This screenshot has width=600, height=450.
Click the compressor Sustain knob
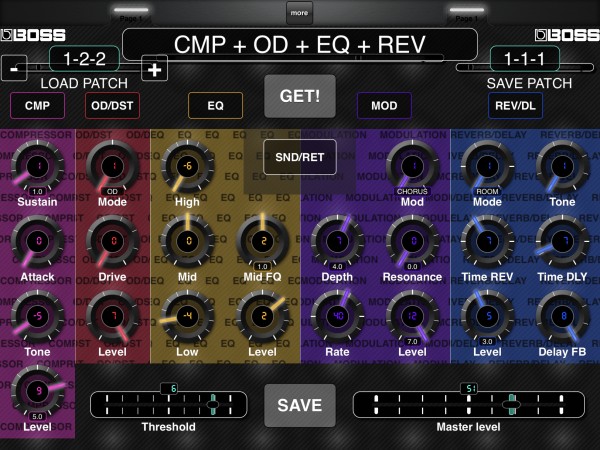tap(37, 166)
